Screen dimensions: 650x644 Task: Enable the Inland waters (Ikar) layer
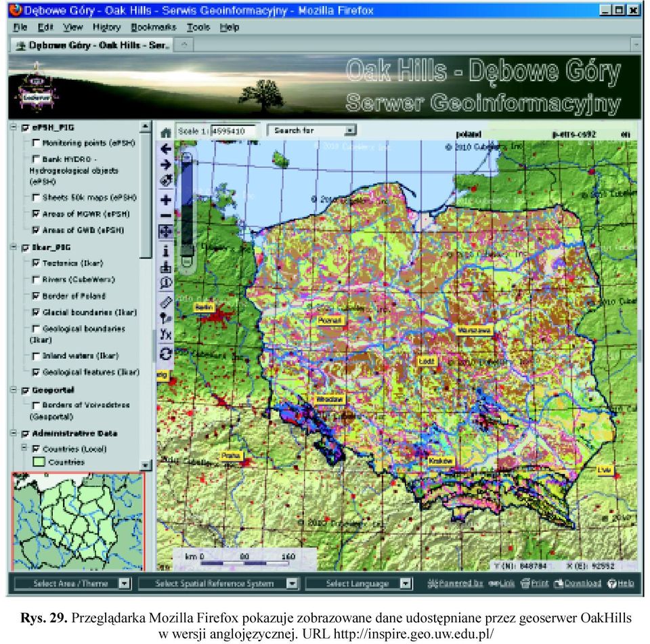click(x=36, y=356)
